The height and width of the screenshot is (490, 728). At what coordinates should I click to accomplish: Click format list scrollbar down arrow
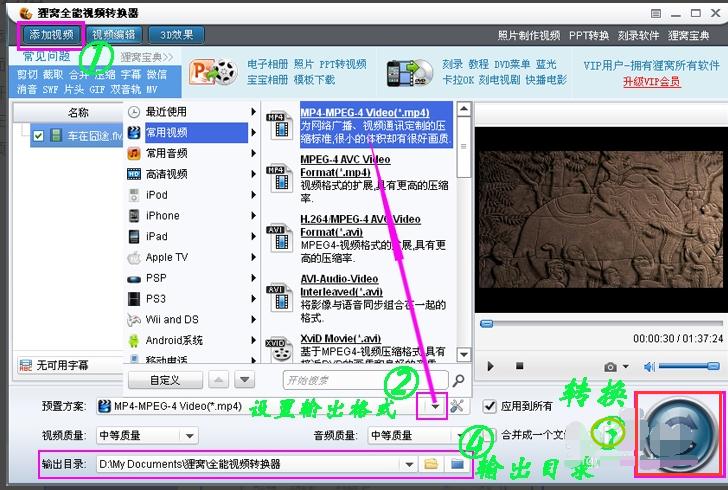click(463, 355)
